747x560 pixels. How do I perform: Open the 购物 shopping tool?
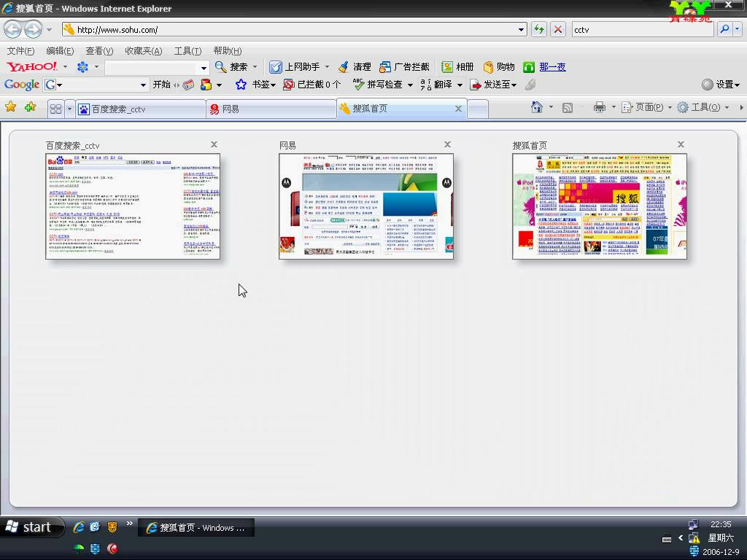pyautogui.click(x=499, y=67)
